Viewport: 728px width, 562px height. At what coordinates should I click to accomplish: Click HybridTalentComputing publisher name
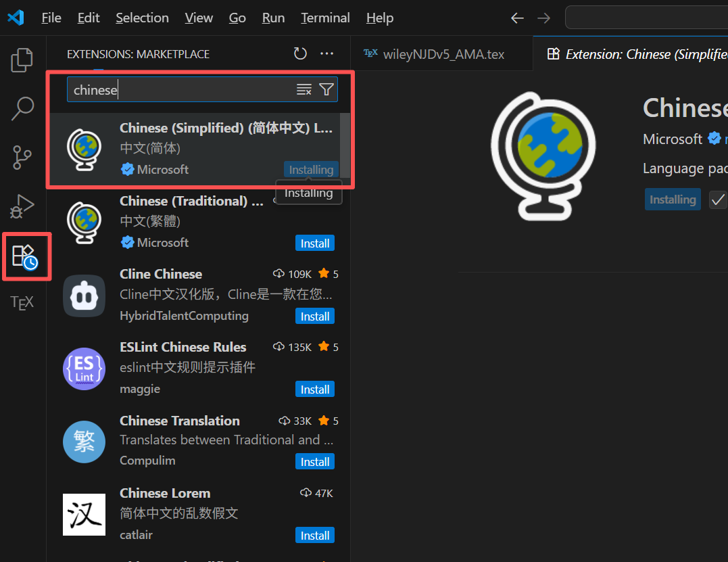184,316
